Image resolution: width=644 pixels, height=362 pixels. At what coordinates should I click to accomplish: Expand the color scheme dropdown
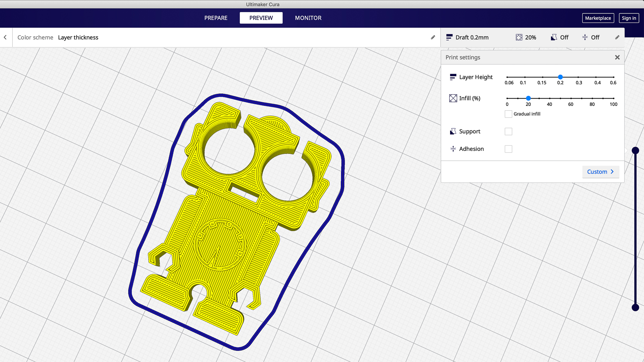(x=78, y=37)
